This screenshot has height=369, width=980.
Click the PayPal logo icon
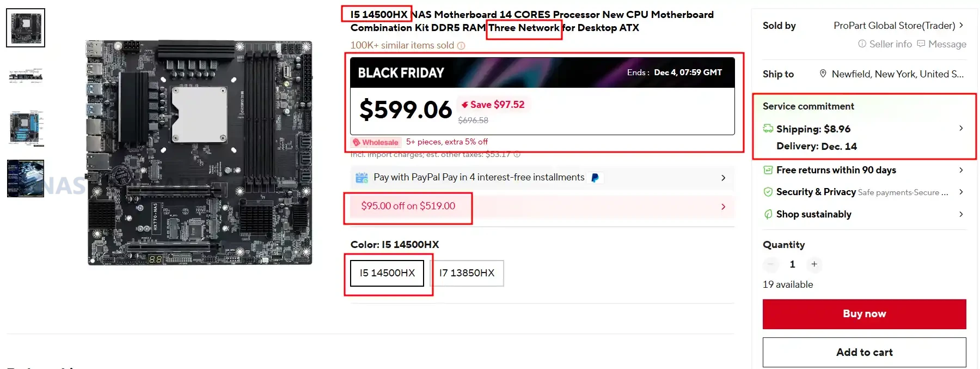pyautogui.click(x=595, y=178)
